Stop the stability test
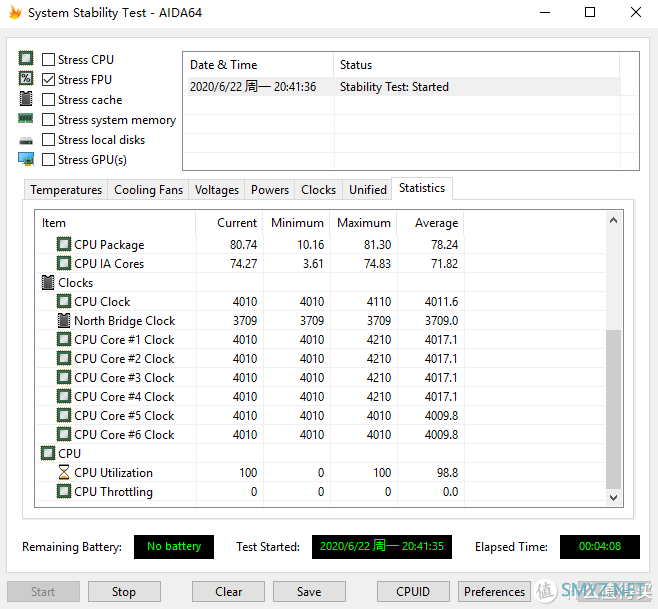The width and height of the screenshot is (658, 609). [x=124, y=591]
